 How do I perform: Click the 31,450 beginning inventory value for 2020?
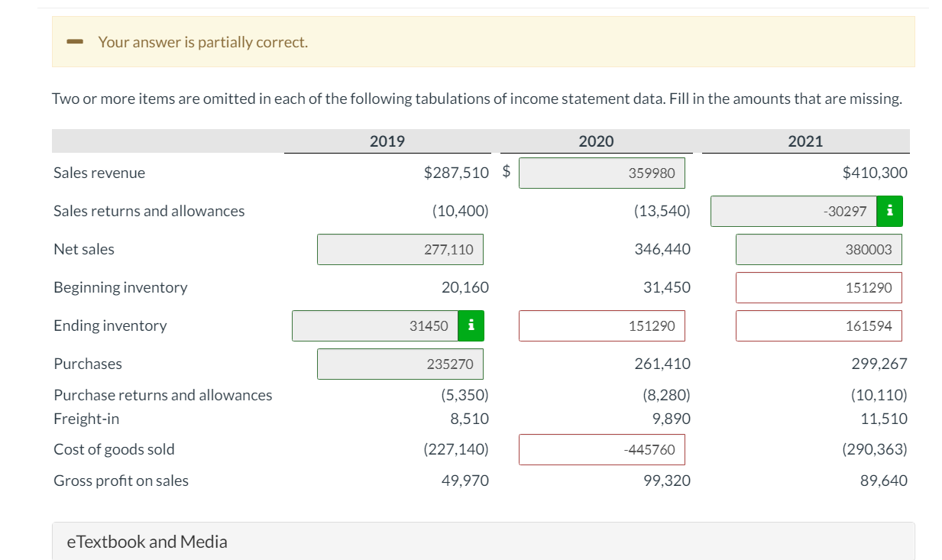pyautogui.click(x=667, y=287)
